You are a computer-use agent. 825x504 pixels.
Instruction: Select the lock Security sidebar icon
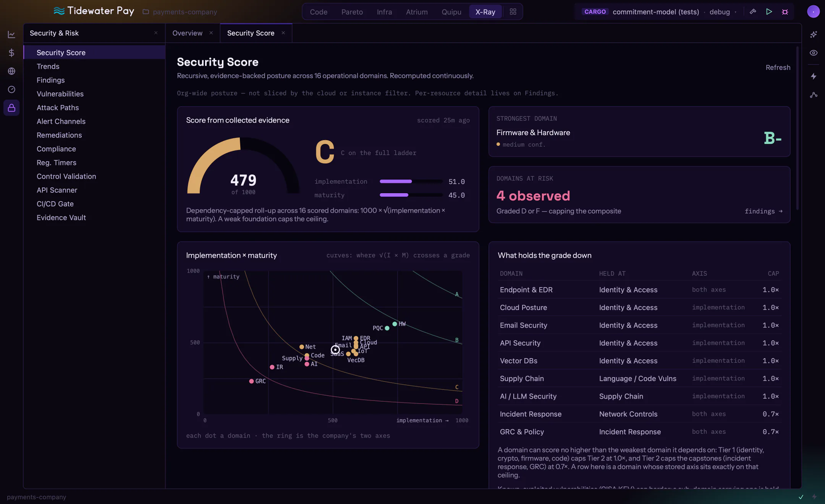(x=11, y=108)
